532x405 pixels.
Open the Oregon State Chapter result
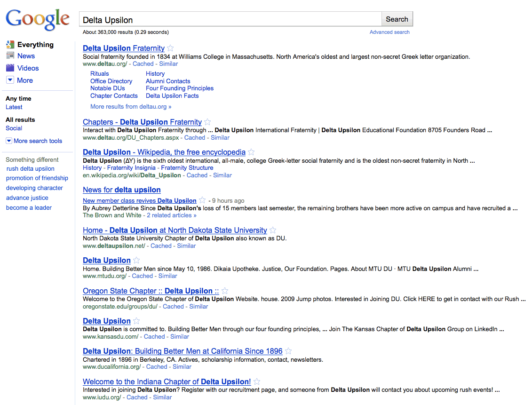tap(151, 291)
